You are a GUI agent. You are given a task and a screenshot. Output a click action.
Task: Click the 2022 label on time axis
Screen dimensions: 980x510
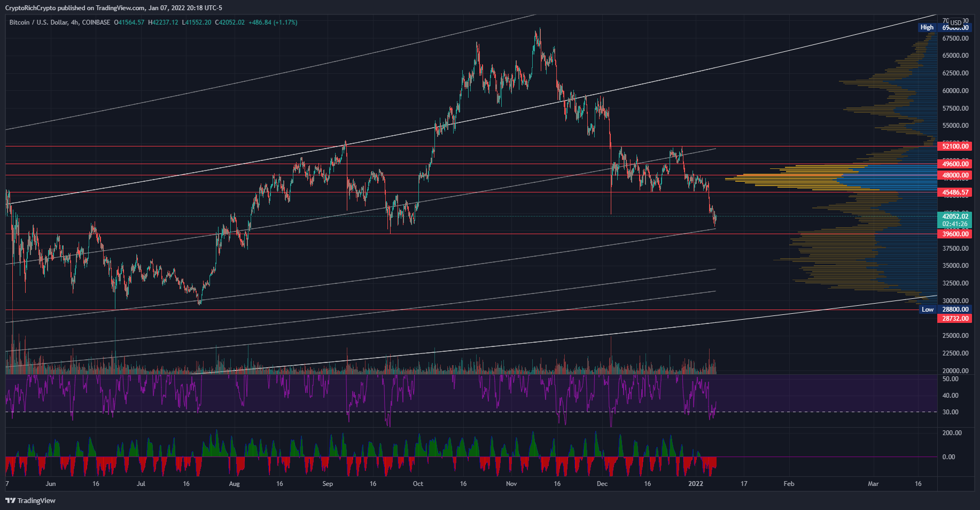coord(695,484)
